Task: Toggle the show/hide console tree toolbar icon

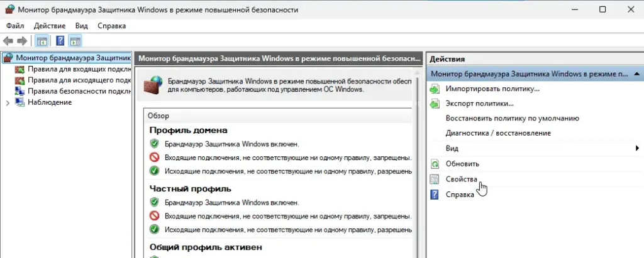Action: pyautogui.click(x=42, y=41)
